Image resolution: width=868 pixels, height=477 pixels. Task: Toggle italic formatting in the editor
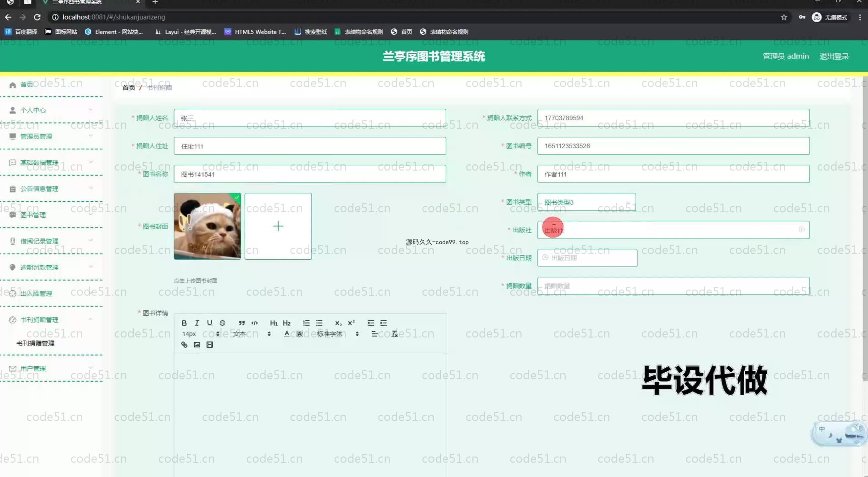pos(197,323)
